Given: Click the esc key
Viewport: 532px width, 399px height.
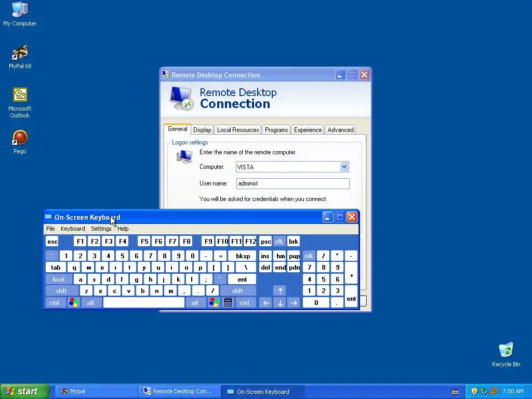Looking at the screenshot, I should click(52, 241).
